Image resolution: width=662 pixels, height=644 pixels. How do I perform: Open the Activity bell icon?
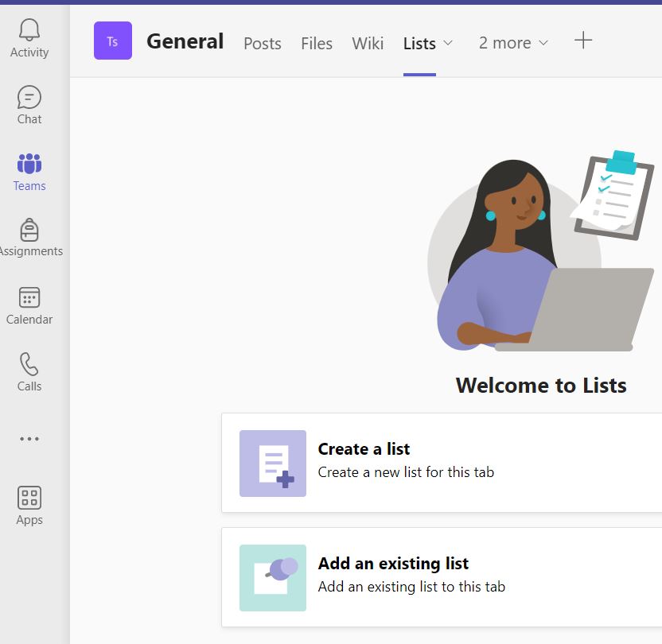pos(29,32)
